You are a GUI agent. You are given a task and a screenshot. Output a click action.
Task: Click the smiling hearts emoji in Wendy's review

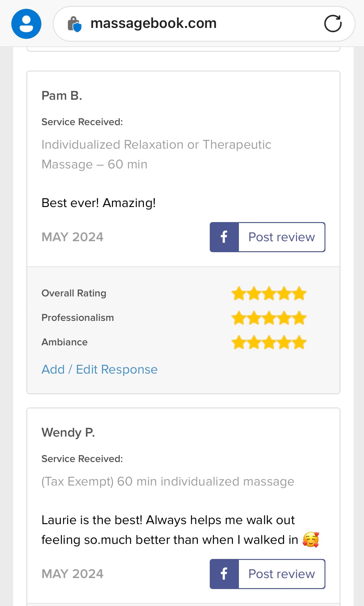(311, 540)
